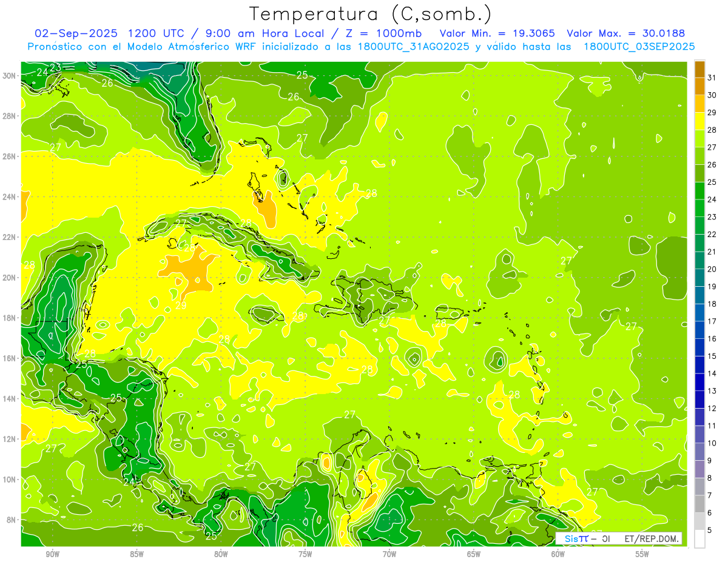
Task: Click the color scale value 29
Action: click(712, 113)
